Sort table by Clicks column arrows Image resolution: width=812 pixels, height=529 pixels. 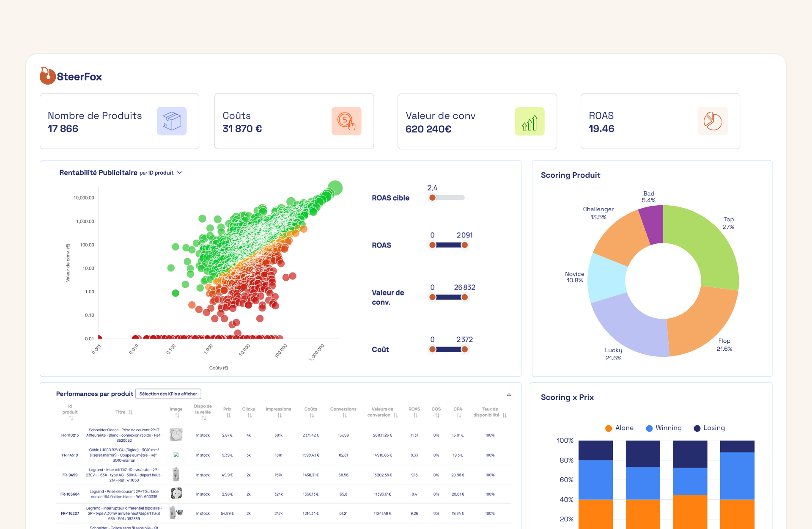pyautogui.click(x=249, y=416)
